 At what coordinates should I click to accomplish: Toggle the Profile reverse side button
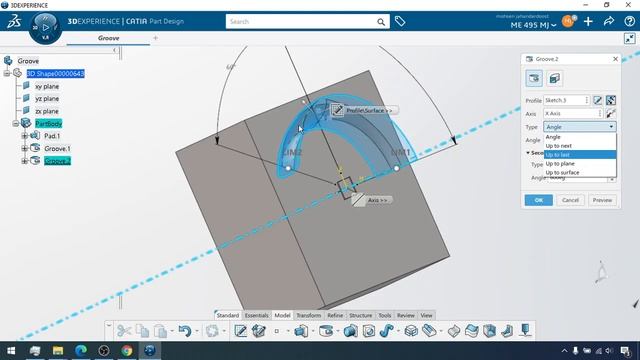click(611, 100)
